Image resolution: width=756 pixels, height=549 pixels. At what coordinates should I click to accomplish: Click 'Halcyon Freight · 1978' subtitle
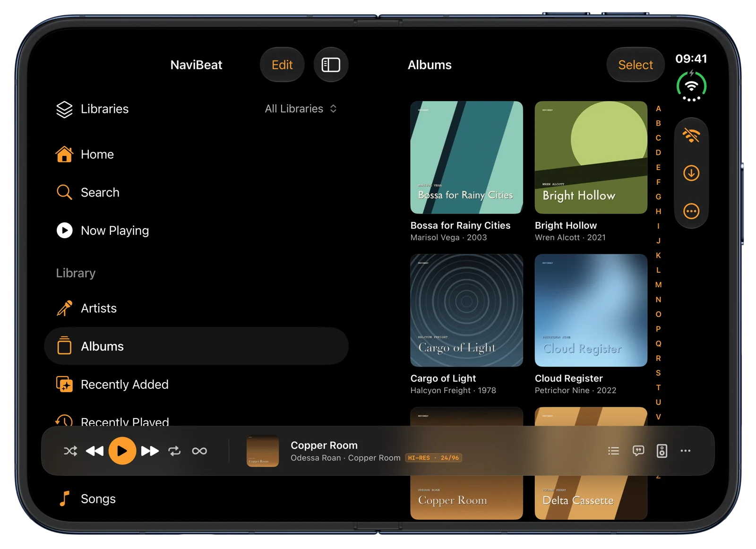click(453, 391)
